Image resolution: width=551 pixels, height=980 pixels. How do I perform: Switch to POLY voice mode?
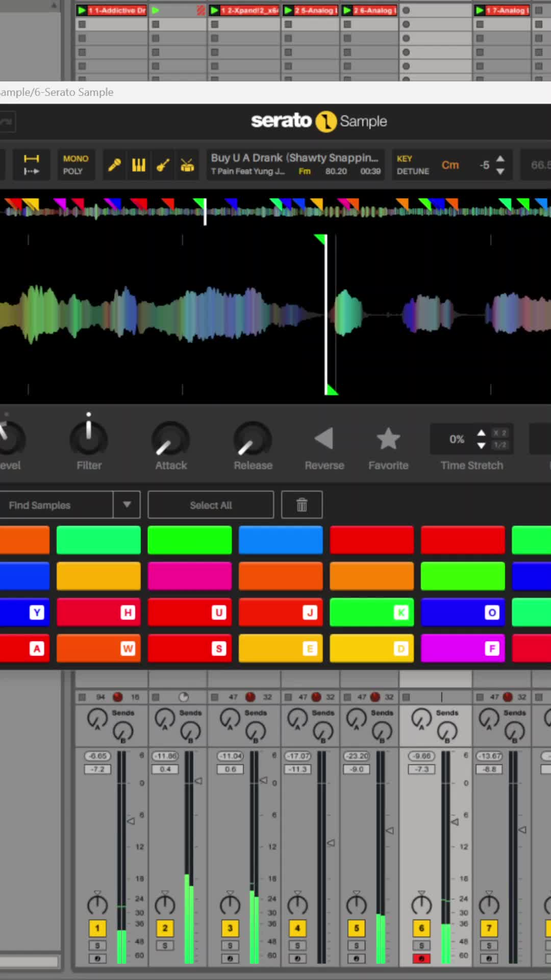coord(73,171)
